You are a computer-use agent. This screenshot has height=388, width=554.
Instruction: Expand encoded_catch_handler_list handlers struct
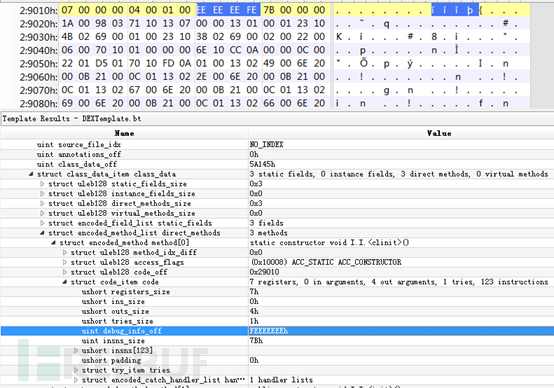(76, 380)
